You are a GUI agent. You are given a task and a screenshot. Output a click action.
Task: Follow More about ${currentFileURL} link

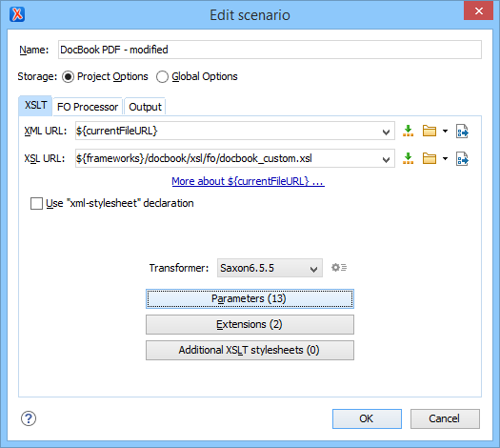[248, 181]
